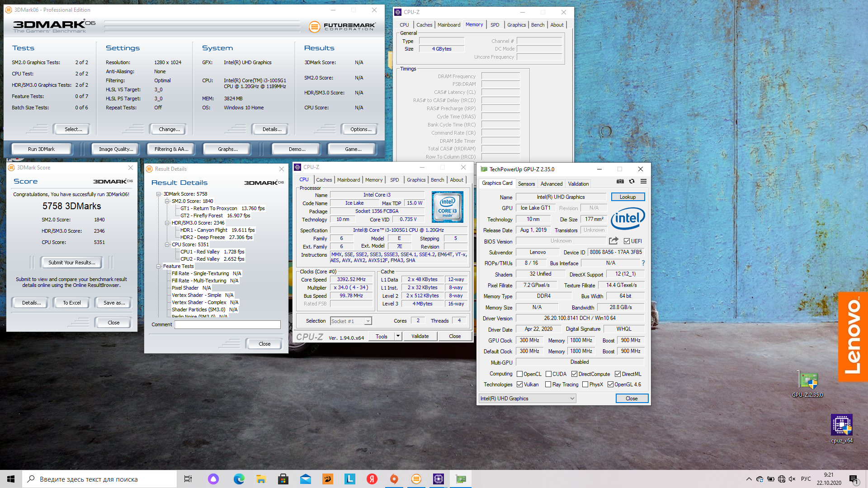
Task: Open the Mail app from taskbar
Action: pyautogui.click(x=305, y=479)
